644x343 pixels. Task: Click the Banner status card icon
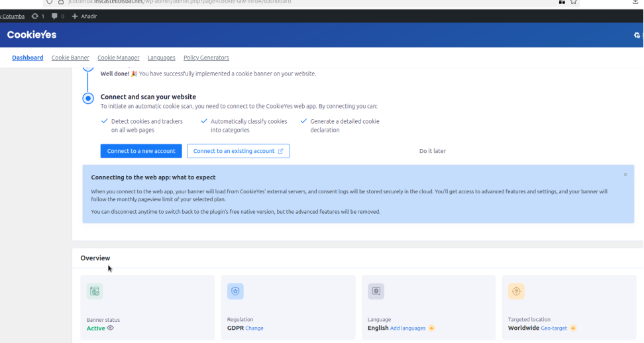(95, 291)
